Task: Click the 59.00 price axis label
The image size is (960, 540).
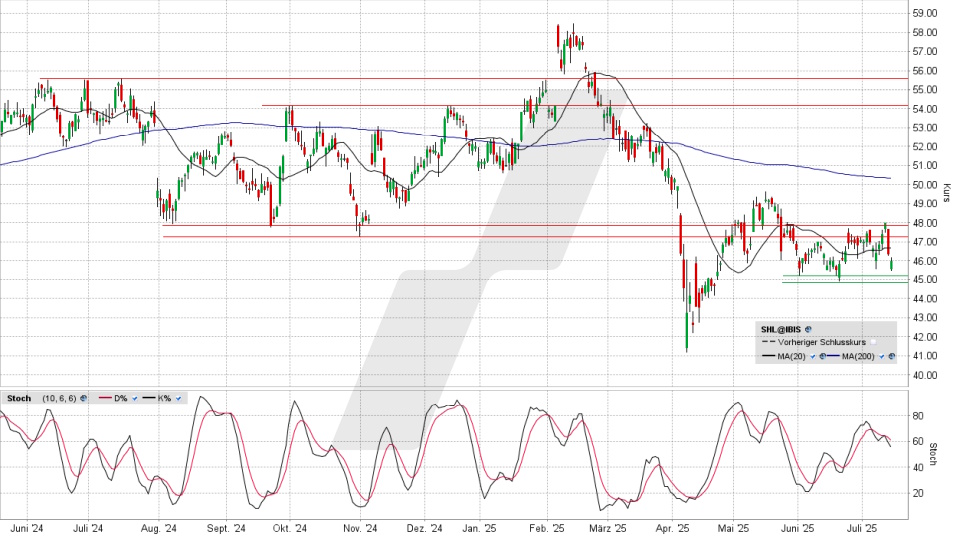Action: coord(924,13)
